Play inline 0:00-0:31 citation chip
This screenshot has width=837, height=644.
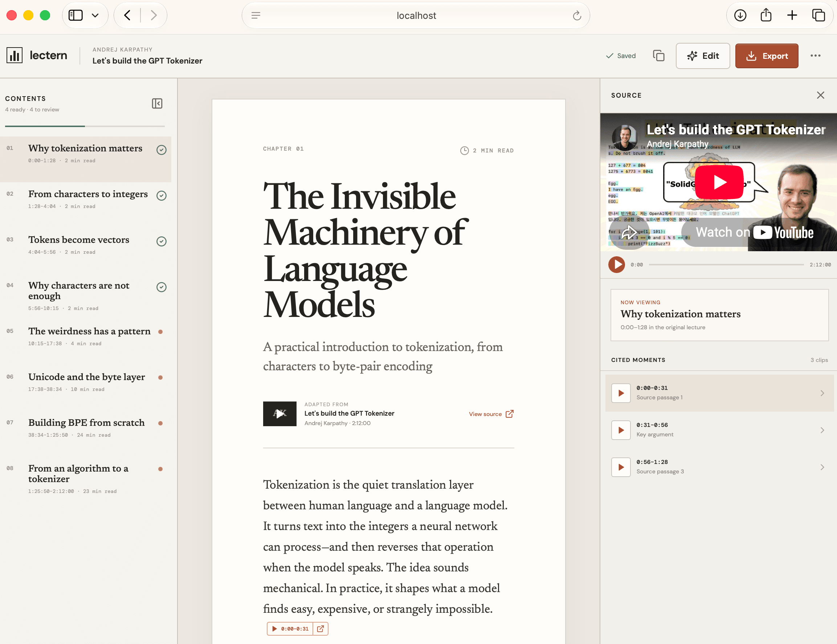tap(290, 629)
